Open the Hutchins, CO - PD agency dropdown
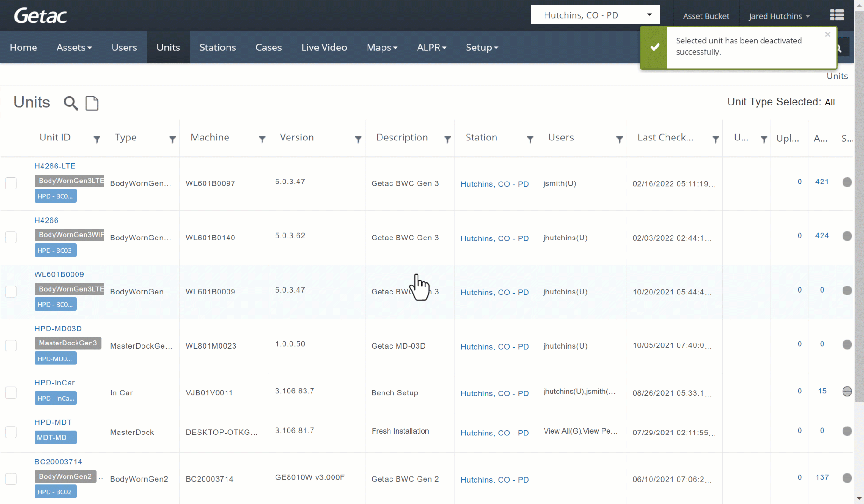The width and height of the screenshot is (864, 504). click(595, 15)
